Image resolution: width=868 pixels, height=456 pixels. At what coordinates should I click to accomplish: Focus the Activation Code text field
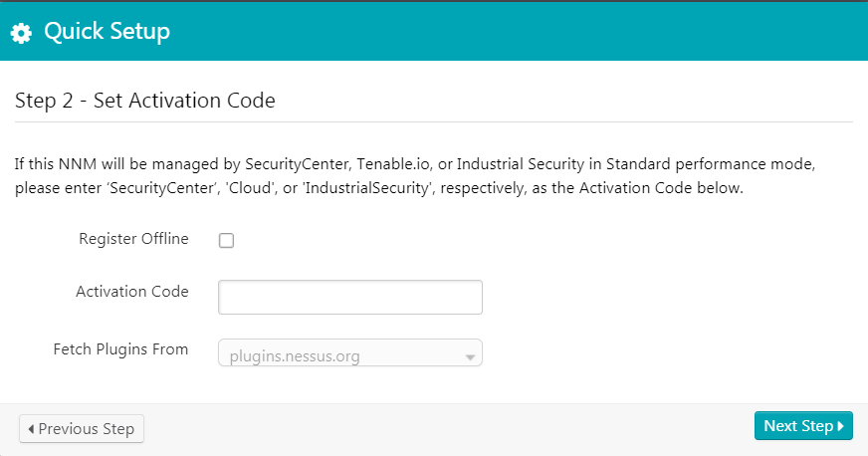pos(349,297)
